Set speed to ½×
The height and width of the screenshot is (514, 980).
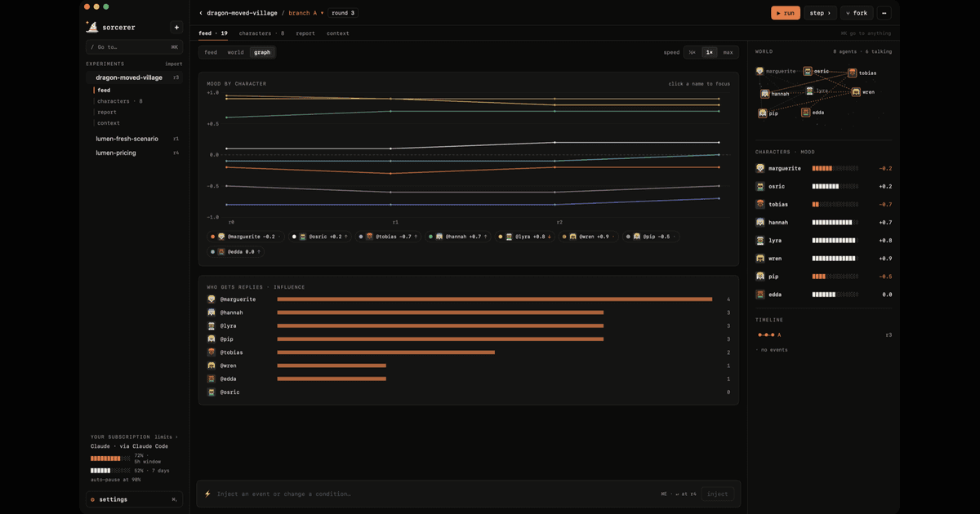click(693, 52)
